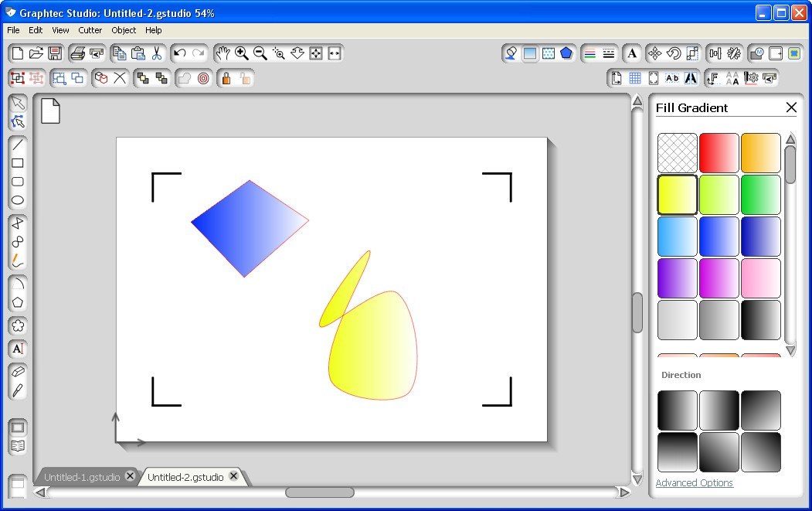Apply the pink gradient swatch
Screen dimensions: 812x511
coord(761,278)
